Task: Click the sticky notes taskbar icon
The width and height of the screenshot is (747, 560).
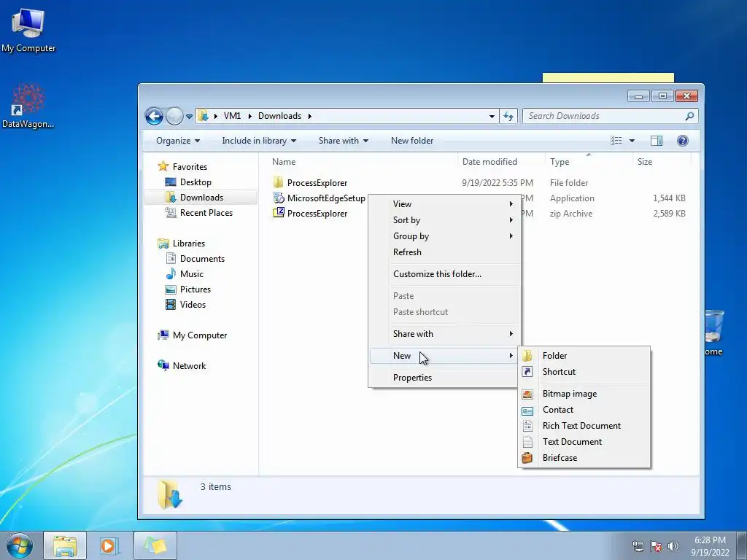Action: coord(155,545)
